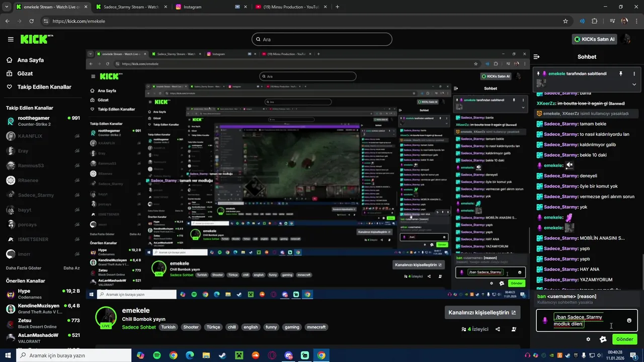Show fewer channels via Daha Az

(x=71, y=268)
